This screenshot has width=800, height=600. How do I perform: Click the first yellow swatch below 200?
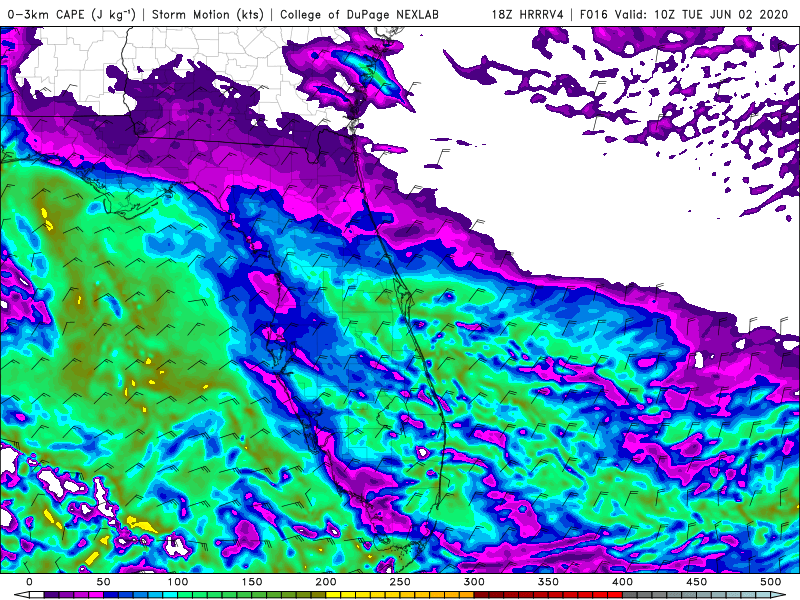[333, 595]
